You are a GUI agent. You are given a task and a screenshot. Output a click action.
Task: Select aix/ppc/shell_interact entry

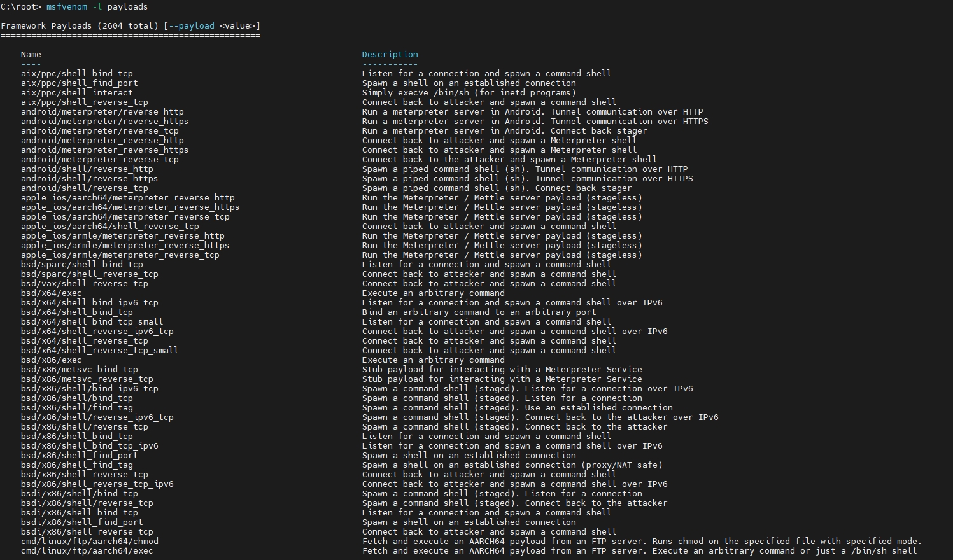pyautogui.click(x=77, y=93)
